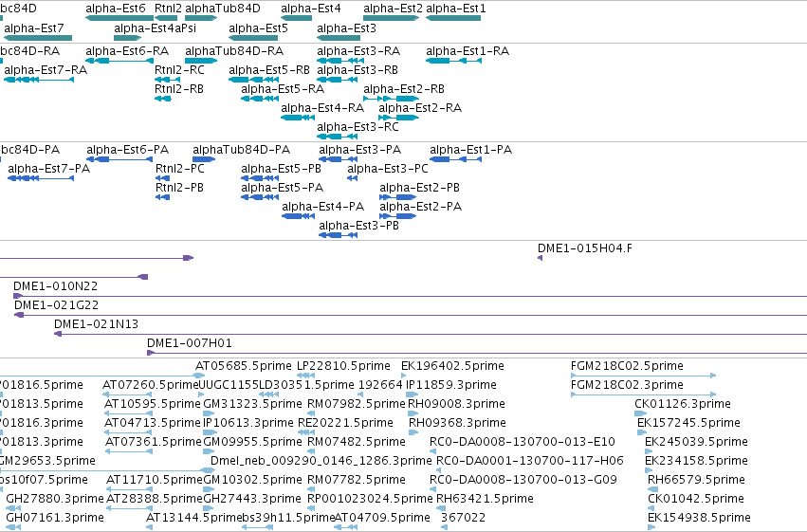Select the alpha-Est4 gene label
The height and width of the screenshot is (532, 807).
[311, 9]
